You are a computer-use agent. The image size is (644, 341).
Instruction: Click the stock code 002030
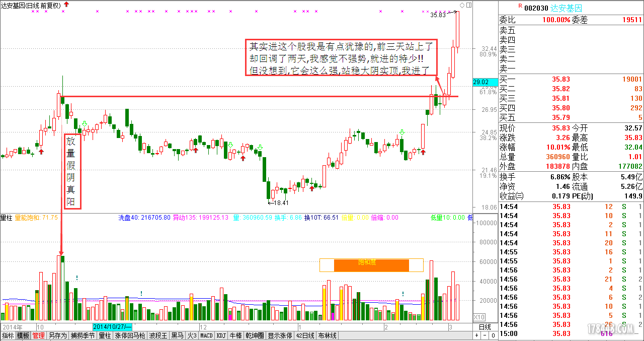[x=535, y=8]
